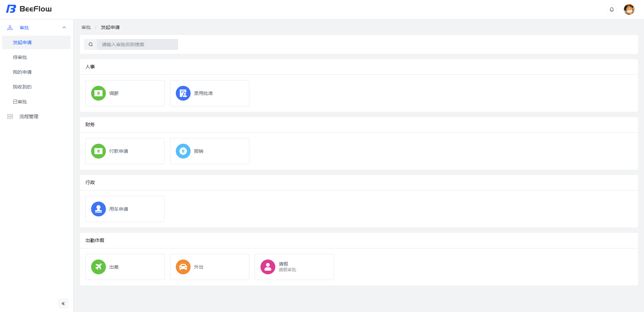Screen dimensions: 644x312
Task: Click the orange 外出 car icon
Action: 183,267
